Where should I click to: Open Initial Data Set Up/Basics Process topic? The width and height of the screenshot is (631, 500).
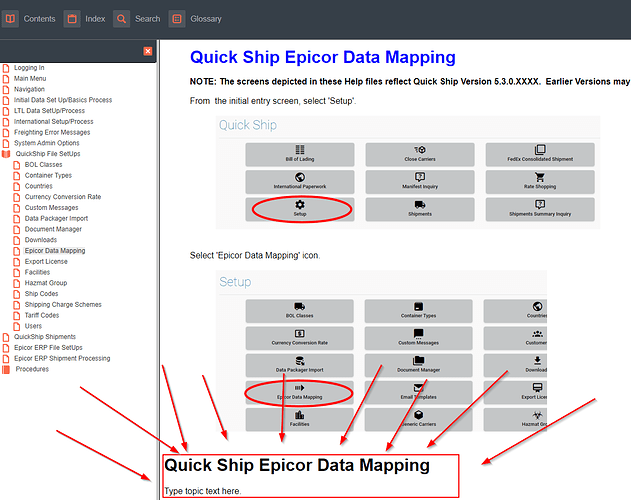[63, 100]
